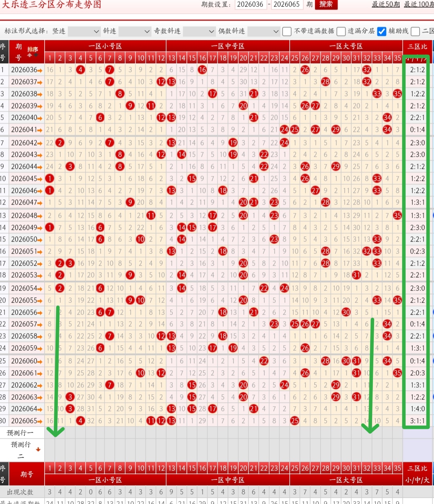The height and width of the screenshot is (504, 434).
Task: Expand the 斜连 dropdown
Action: tap(135, 31)
